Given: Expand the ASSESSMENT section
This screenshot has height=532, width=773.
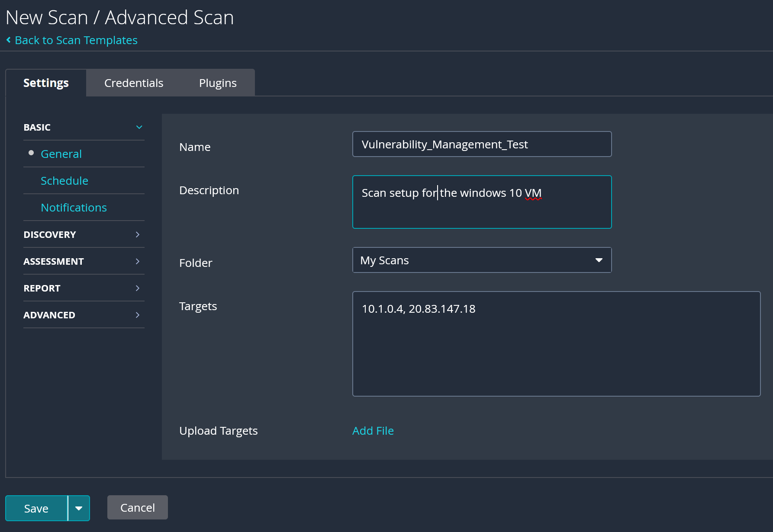Looking at the screenshot, I should [x=84, y=261].
